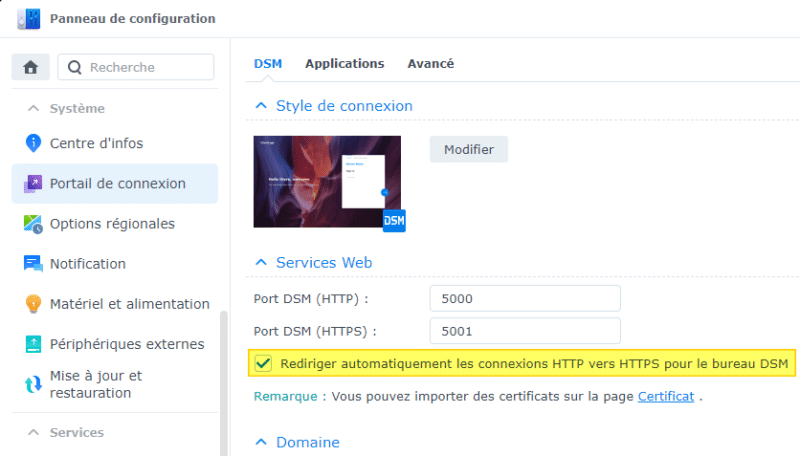
Task: Collapse the Domaine section
Action: click(262, 442)
